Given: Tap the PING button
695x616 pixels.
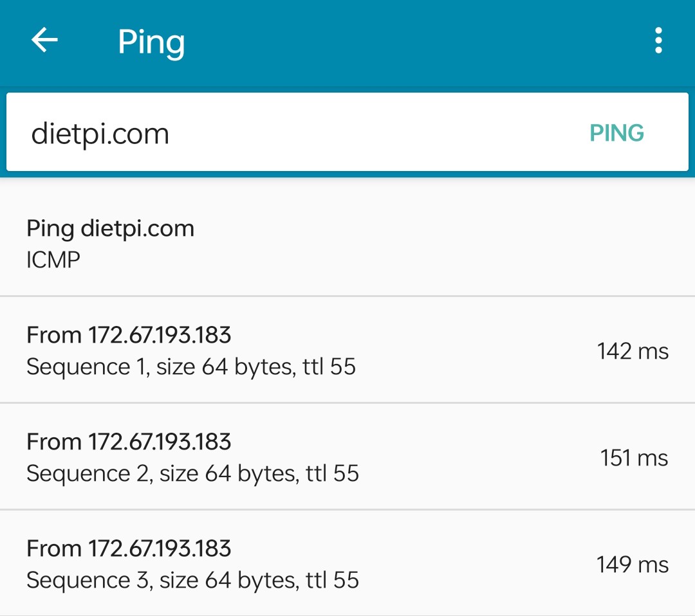Looking at the screenshot, I should [x=616, y=133].
